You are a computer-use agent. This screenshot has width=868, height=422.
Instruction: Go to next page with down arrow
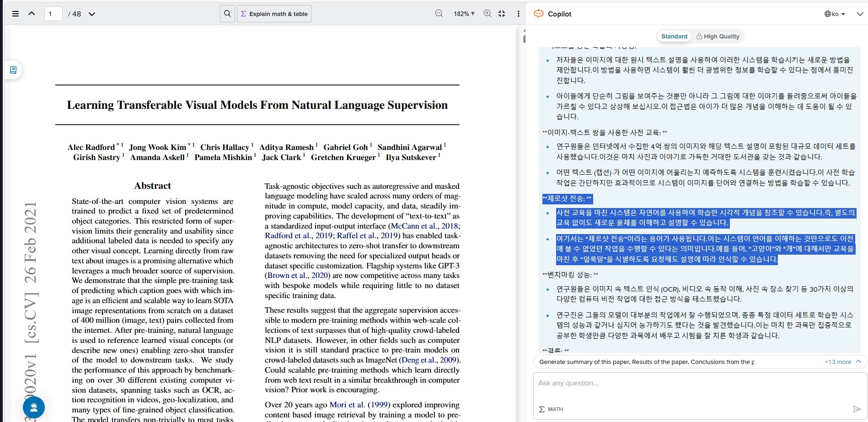pyautogui.click(x=92, y=14)
